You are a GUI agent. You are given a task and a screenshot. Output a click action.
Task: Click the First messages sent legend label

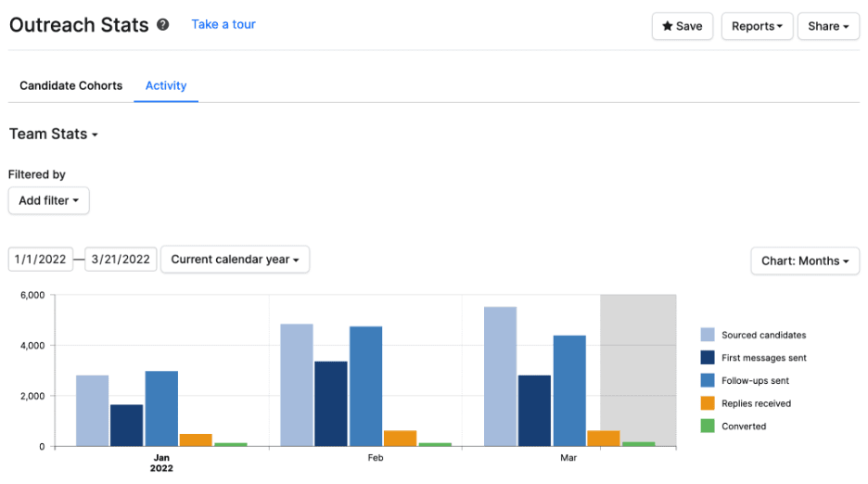click(x=764, y=358)
